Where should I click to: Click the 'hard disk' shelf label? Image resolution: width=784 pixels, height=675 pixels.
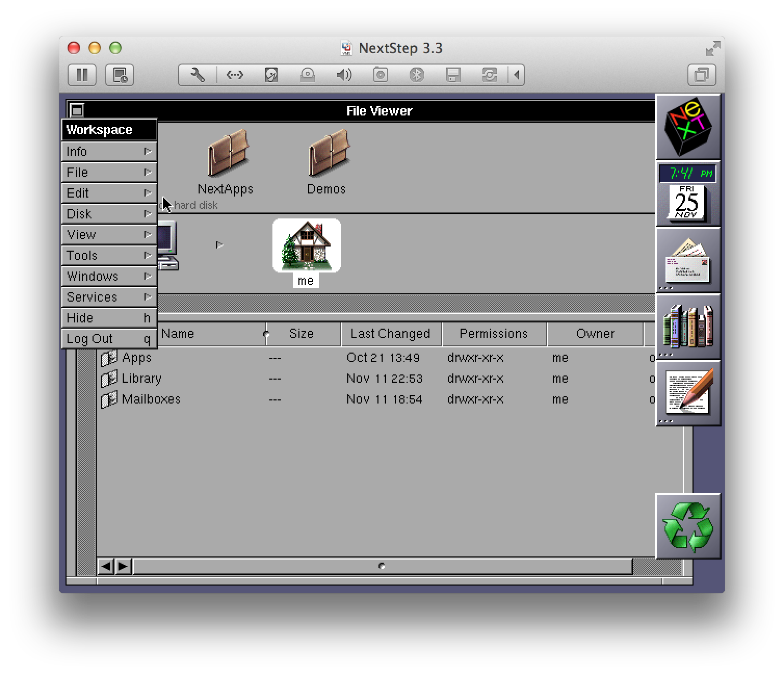[x=195, y=205]
